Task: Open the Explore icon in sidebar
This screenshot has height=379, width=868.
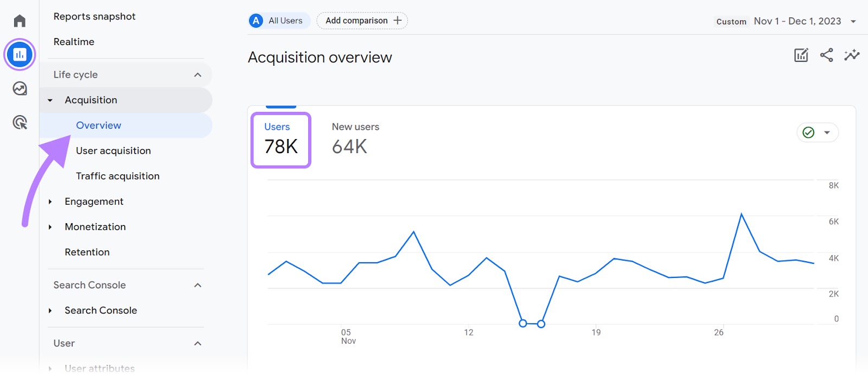Action: point(20,89)
